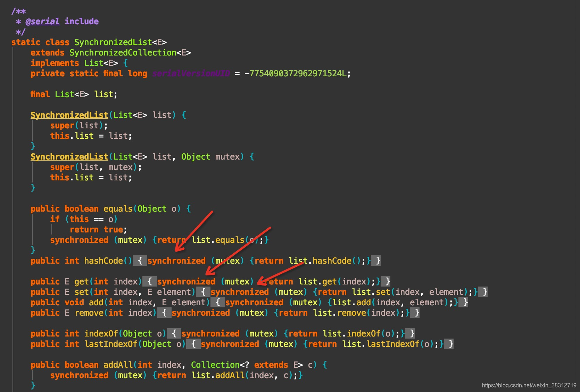This screenshot has height=392, width=580.
Task: Expand the folded lastIndexOf(Object o) opening brace
Action: [x=193, y=344]
